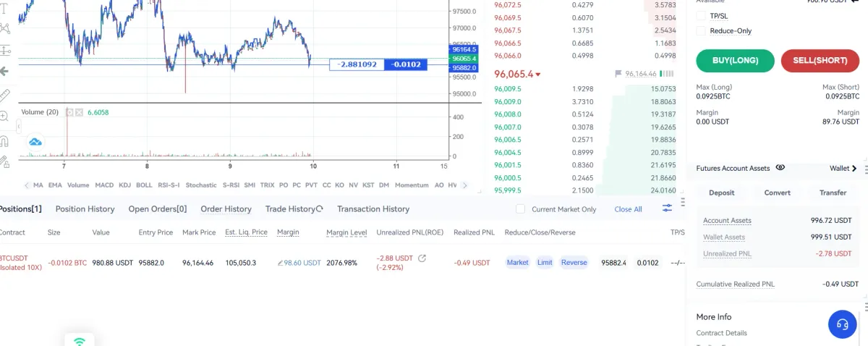Image resolution: width=868 pixels, height=346 pixels.
Task: Switch to Position History tab
Action: (85, 208)
